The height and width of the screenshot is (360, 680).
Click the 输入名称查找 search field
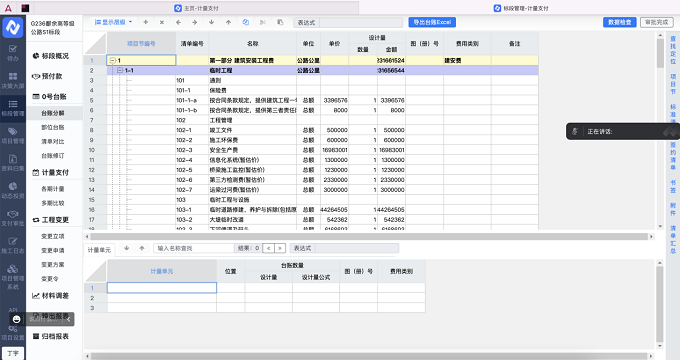tap(193, 248)
